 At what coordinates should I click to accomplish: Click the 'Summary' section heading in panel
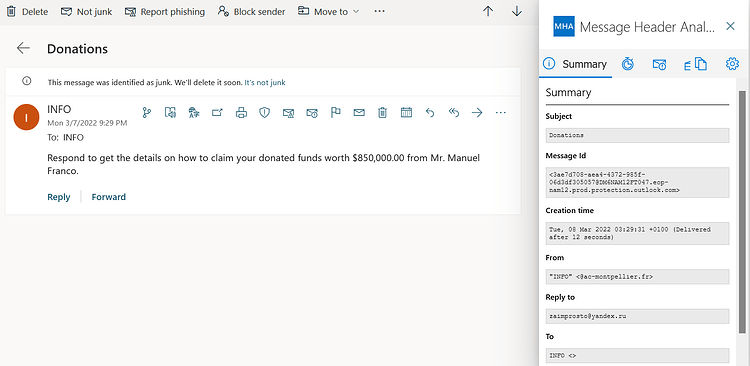[568, 92]
